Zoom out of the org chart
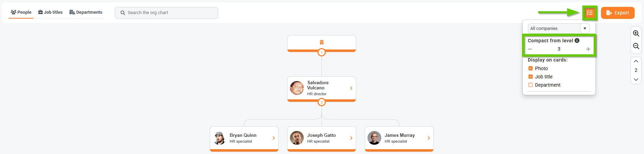The width and height of the screenshot is (644, 154). (636, 46)
